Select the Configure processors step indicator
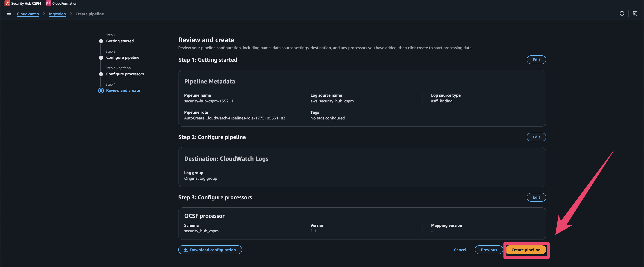Image resolution: width=644 pixels, height=267 pixels. pyautogui.click(x=101, y=74)
